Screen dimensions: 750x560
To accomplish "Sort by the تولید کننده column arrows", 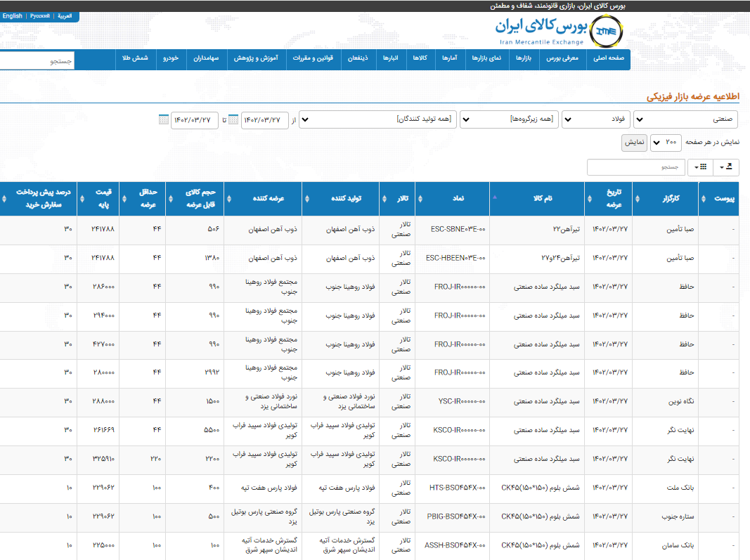I will click(x=306, y=198).
